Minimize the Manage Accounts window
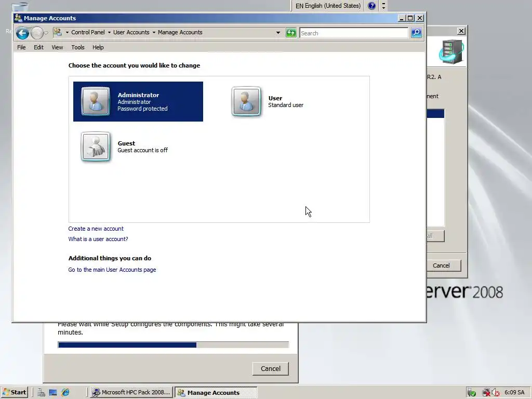This screenshot has width=532, height=399. (x=402, y=18)
